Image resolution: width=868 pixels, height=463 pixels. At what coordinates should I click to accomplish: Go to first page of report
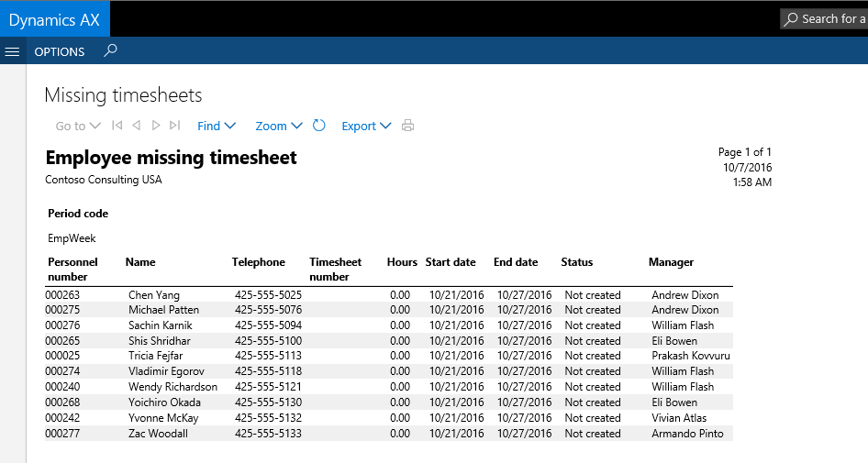point(117,126)
